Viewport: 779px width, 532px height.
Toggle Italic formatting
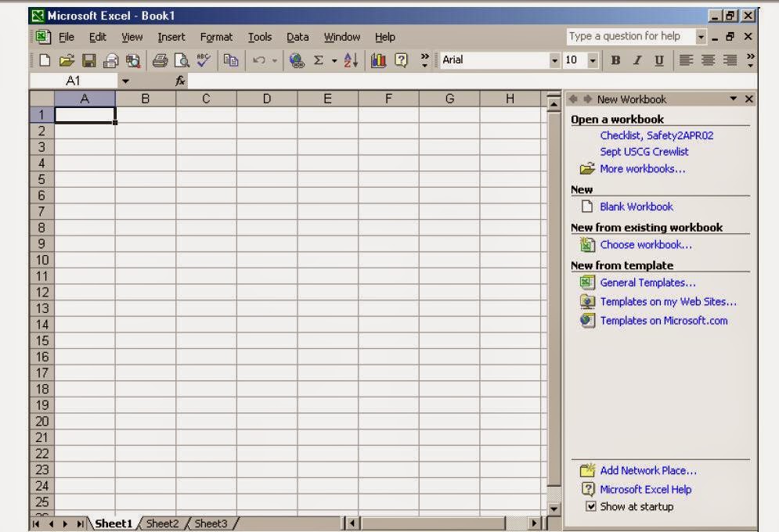click(637, 60)
